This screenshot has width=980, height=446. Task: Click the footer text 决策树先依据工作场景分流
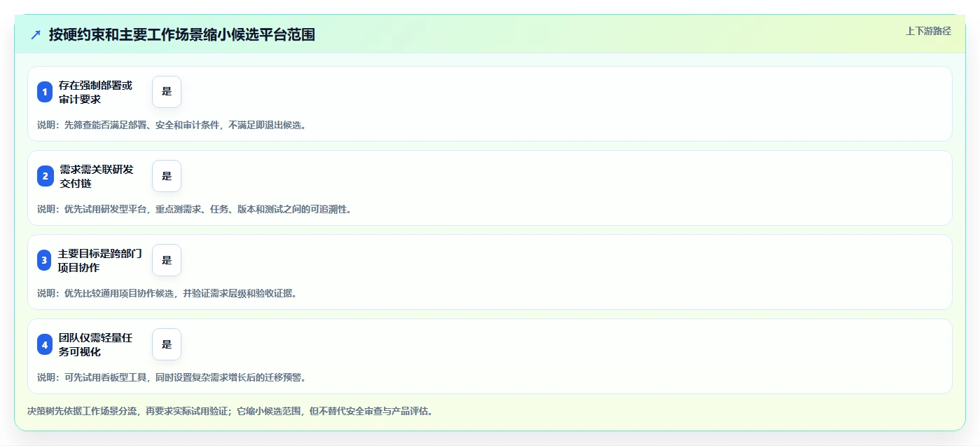230,411
